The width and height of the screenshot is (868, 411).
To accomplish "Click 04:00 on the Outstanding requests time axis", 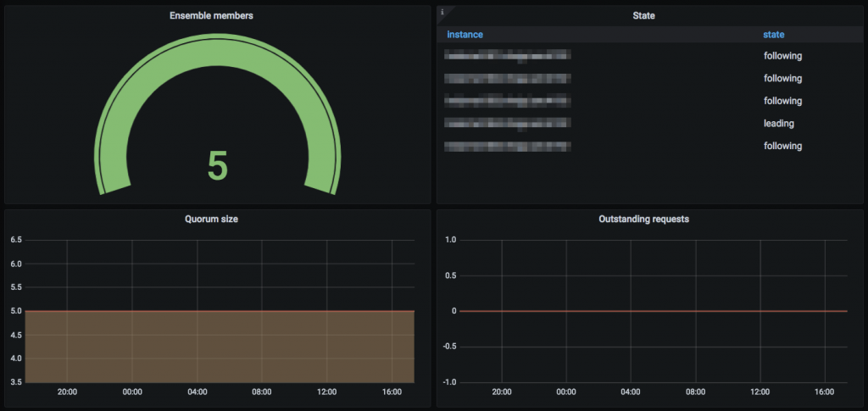I will [631, 392].
